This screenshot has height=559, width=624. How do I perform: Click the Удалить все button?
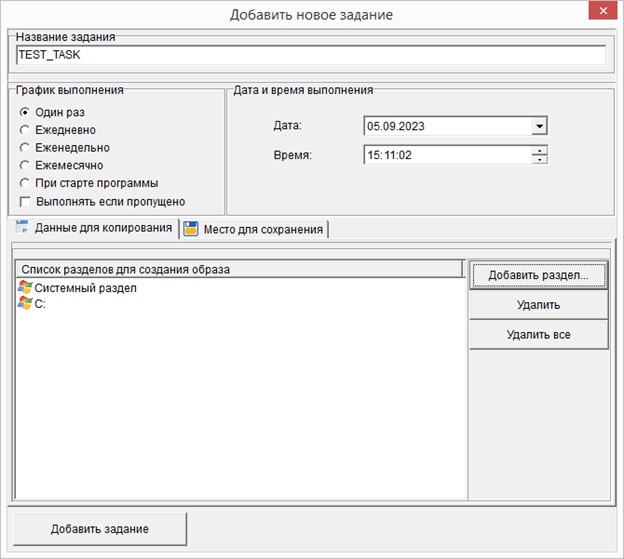(x=538, y=335)
